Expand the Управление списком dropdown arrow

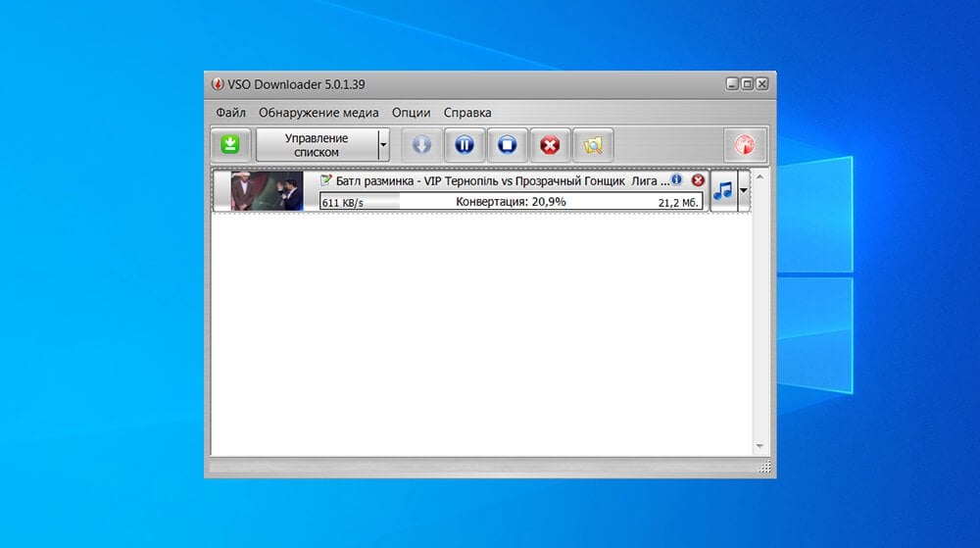[x=383, y=145]
